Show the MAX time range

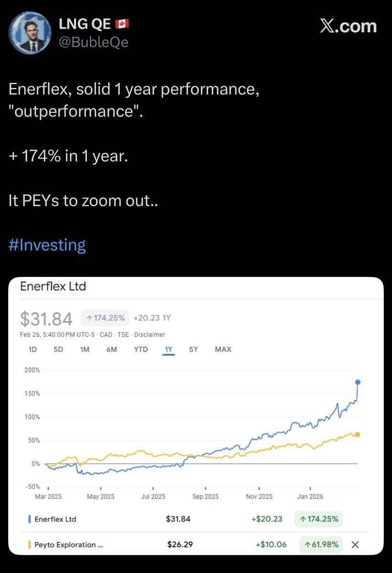click(223, 350)
